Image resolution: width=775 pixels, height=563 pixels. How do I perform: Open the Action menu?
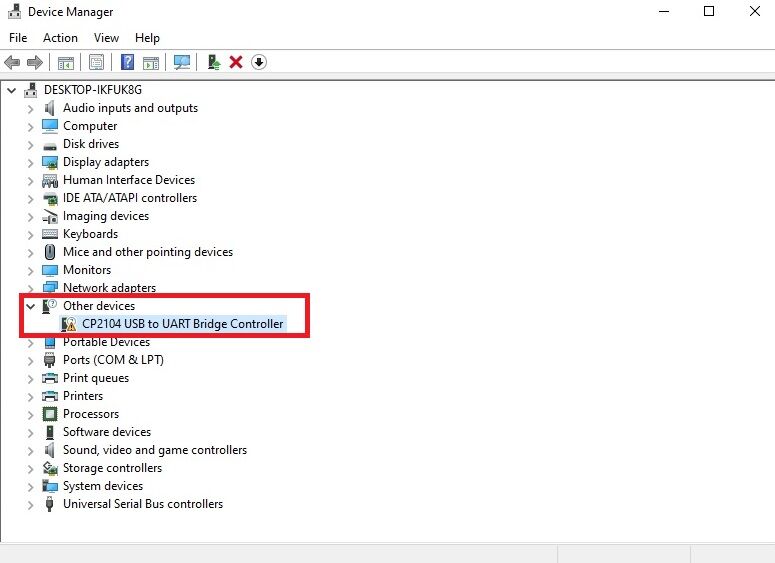[60, 38]
